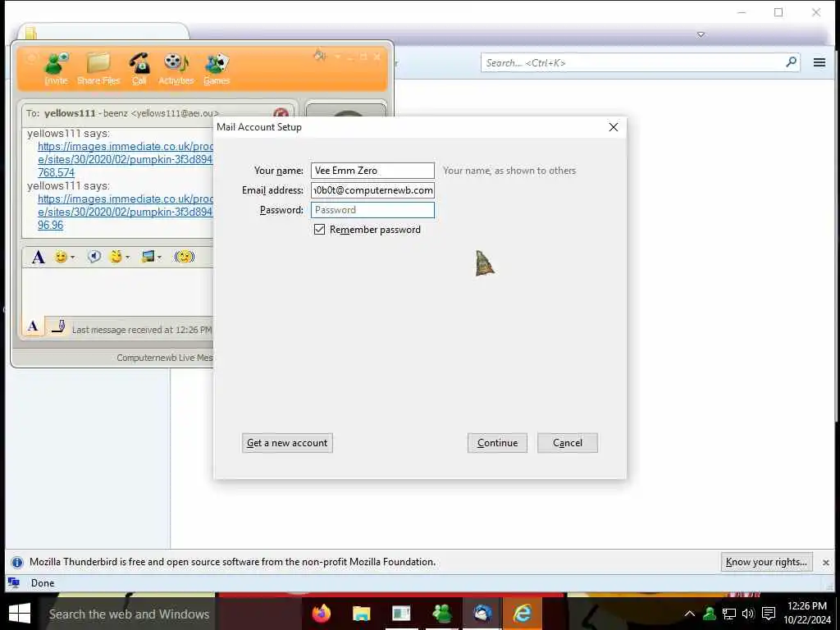Select the folder tab in Thunderbird
Screen dimensions: 840x630
point(103,32)
